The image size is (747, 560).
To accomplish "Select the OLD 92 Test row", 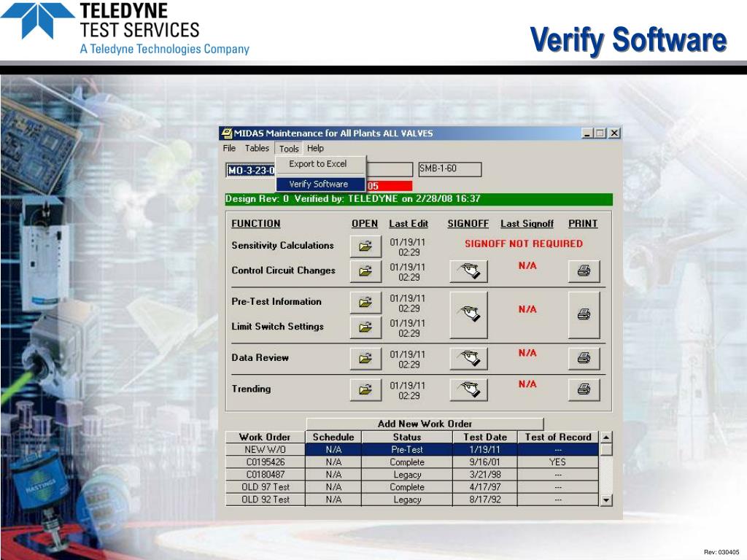I will coord(412,499).
